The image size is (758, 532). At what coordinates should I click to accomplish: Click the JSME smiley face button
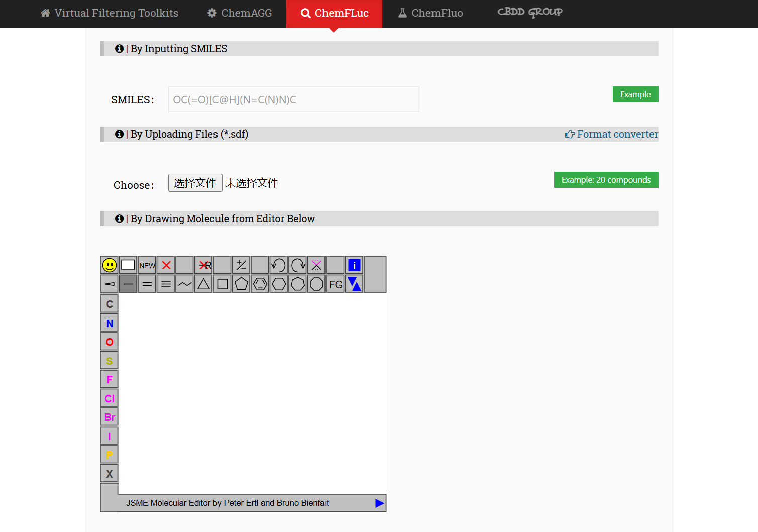[x=110, y=265]
